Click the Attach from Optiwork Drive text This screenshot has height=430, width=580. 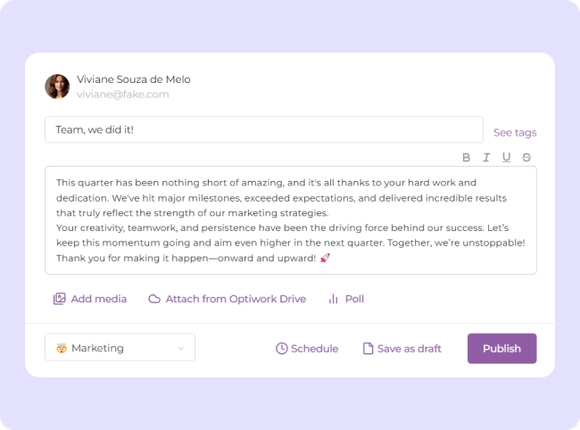click(236, 299)
